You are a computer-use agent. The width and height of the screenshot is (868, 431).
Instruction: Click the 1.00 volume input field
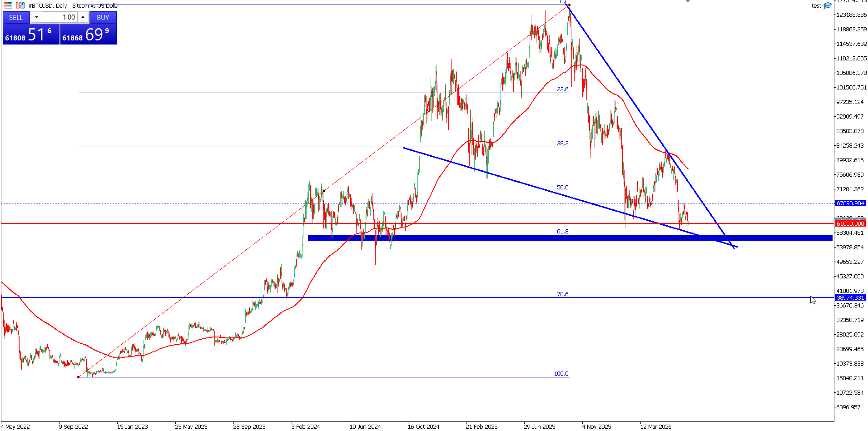click(x=60, y=17)
